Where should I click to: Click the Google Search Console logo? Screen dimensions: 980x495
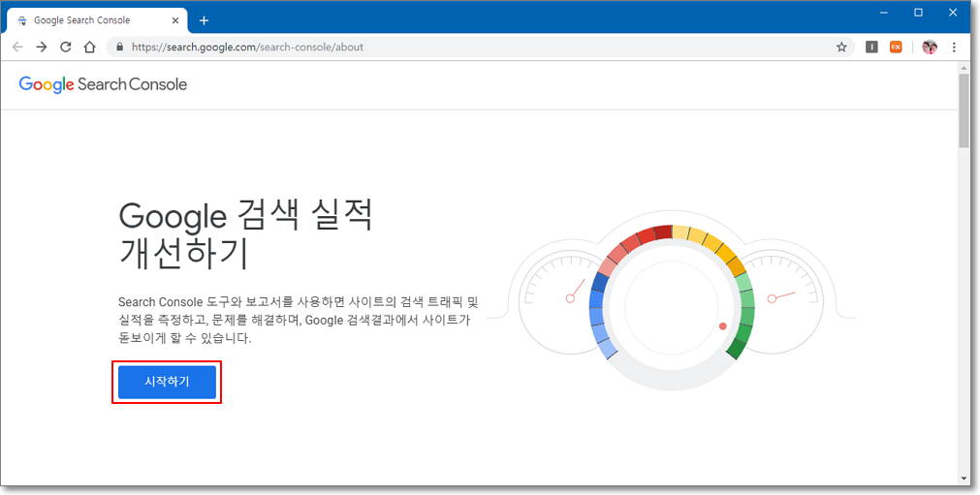pos(103,84)
